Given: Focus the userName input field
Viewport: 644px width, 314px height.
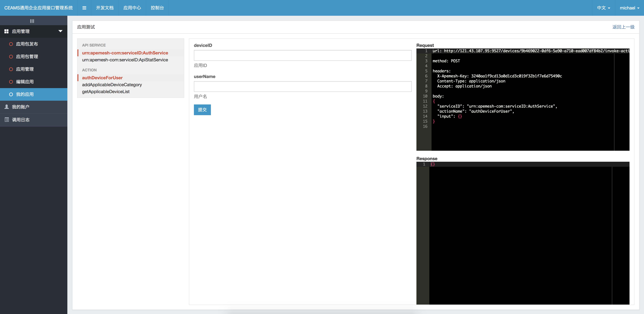Looking at the screenshot, I should (302, 86).
